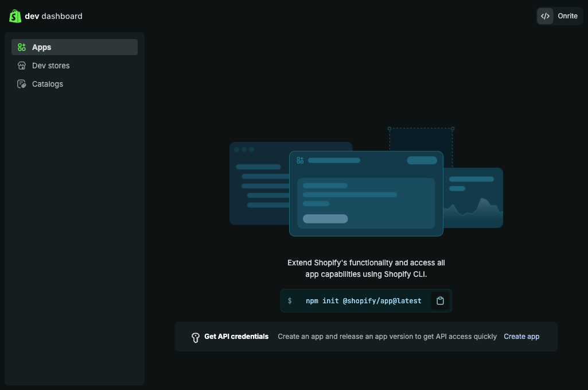Copy the npm init command
This screenshot has height=390, width=588.
[x=440, y=300]
